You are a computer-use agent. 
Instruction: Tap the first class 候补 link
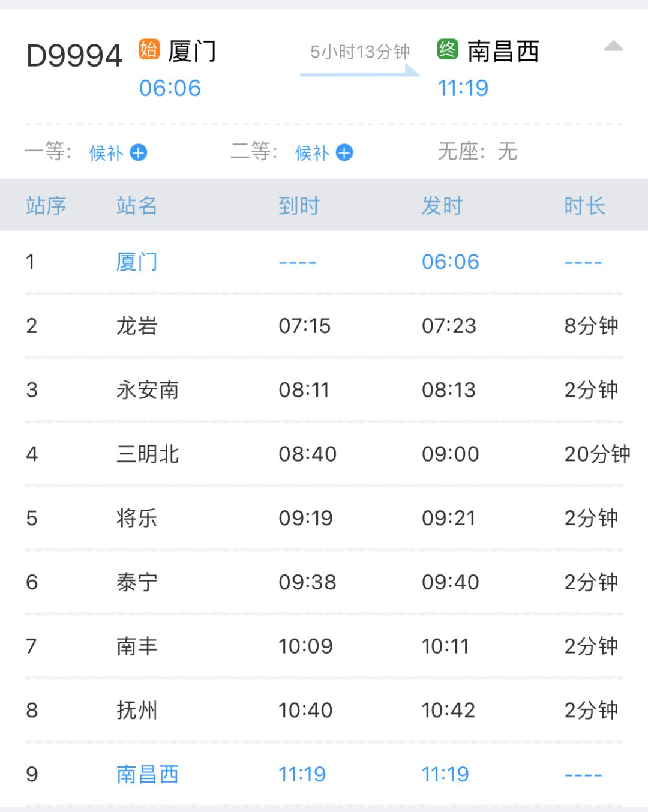click(106, 153)
